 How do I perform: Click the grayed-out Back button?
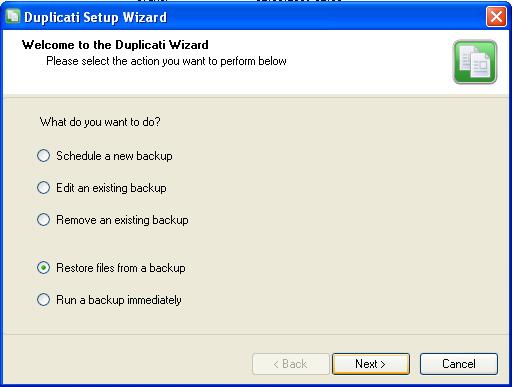290,364
